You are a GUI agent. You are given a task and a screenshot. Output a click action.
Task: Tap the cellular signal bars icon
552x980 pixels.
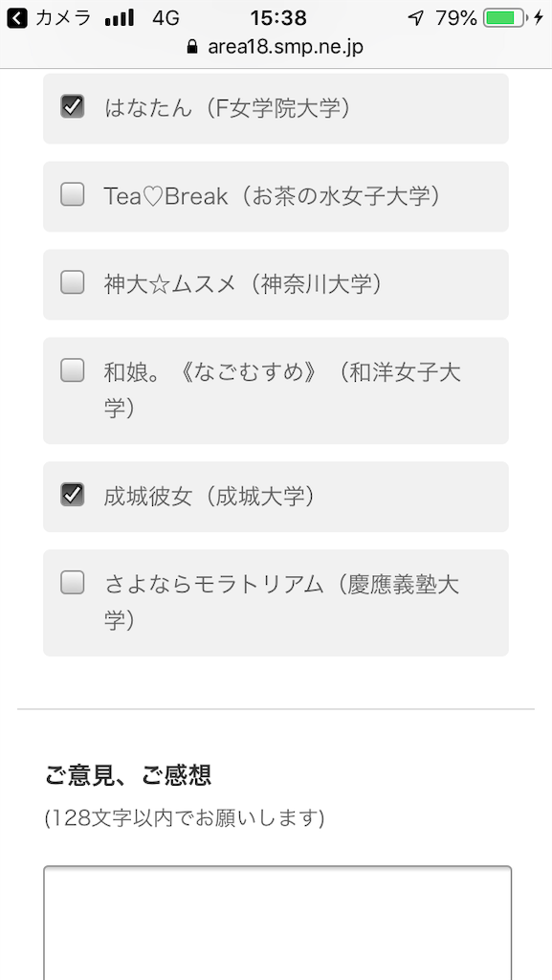120,19
